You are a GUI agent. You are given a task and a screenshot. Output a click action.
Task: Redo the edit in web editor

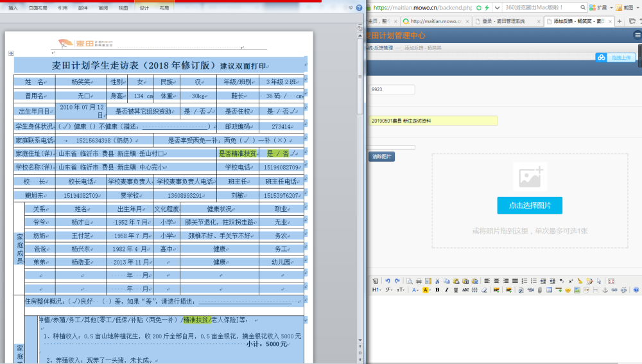point(397,281)
